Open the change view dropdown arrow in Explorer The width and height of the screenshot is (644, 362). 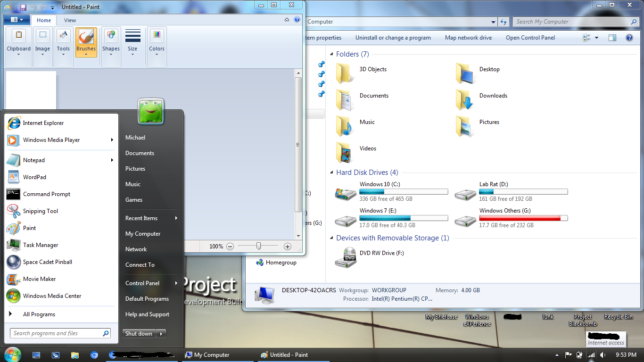point(596,38)
